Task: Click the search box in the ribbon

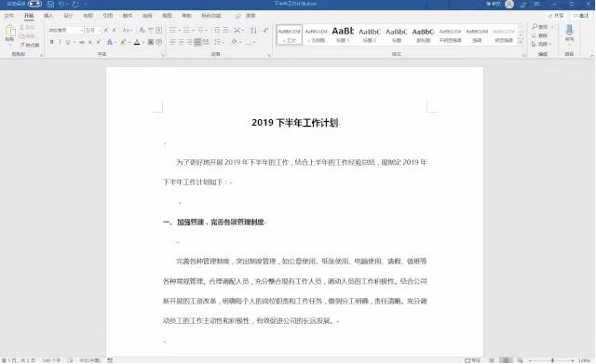Action: point(246,16)
